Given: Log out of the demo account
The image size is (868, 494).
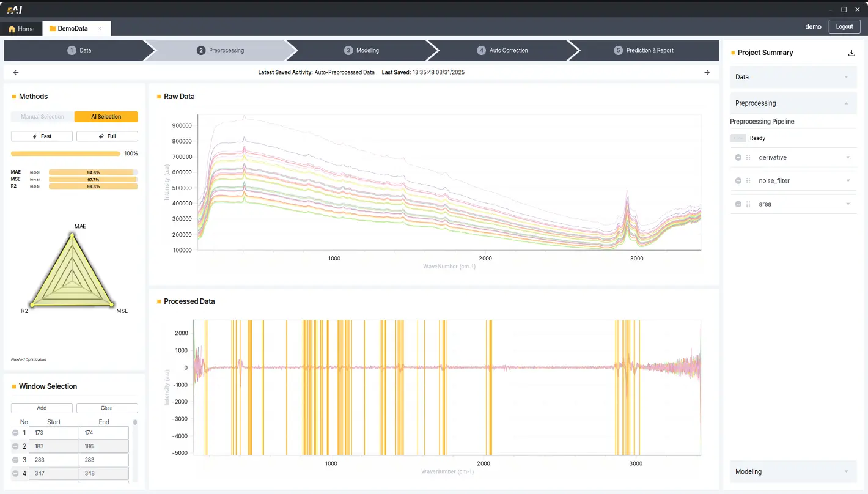Looking at the screenshot, I should pos(844,27).
